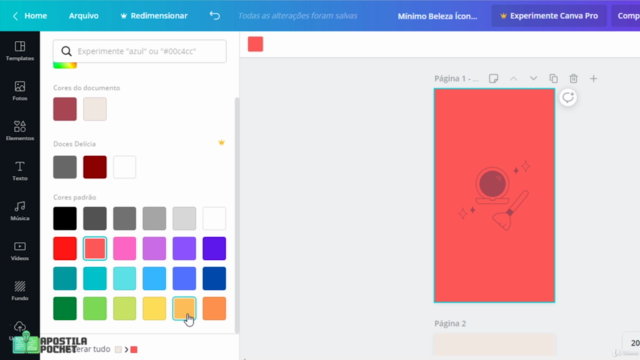Select the deep indigo default color
This screenshot has height=360, width=640.
click(214, 248)
